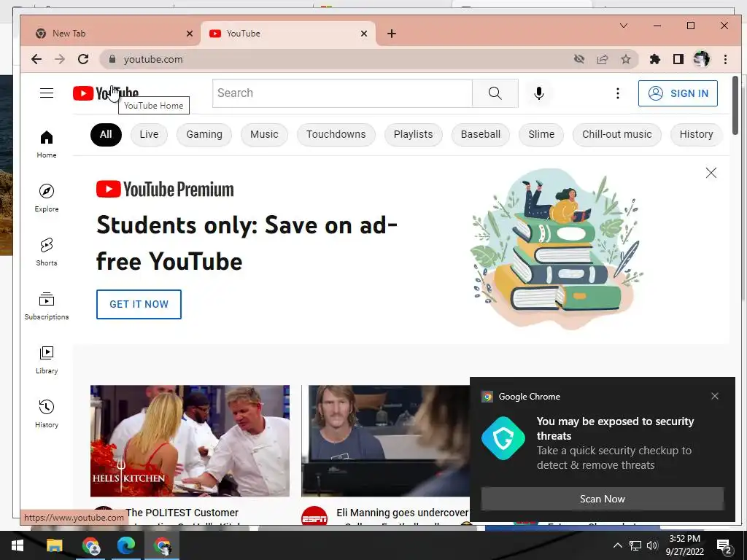Open Shorts in the sidebar

pyautogui.click(x=47, y=252)
